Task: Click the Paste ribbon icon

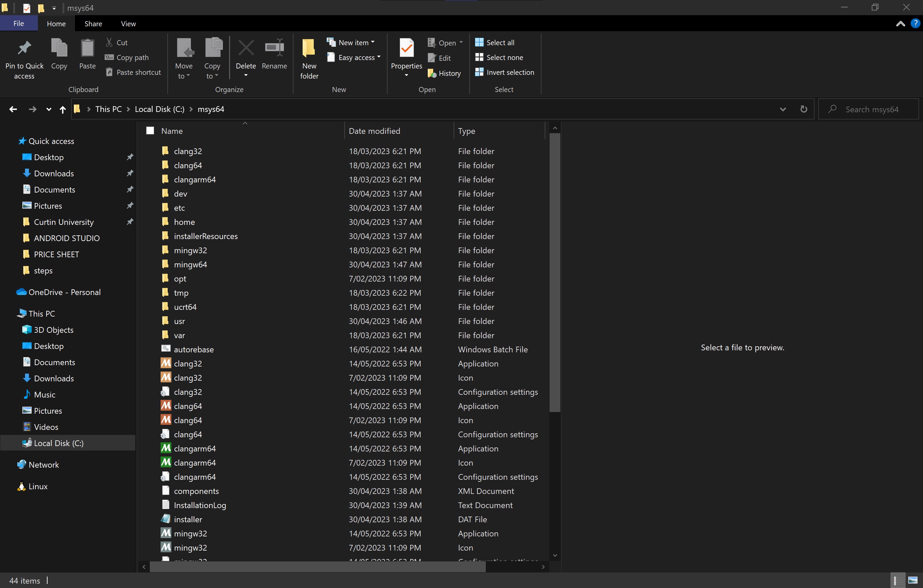Action: (87, 48)
